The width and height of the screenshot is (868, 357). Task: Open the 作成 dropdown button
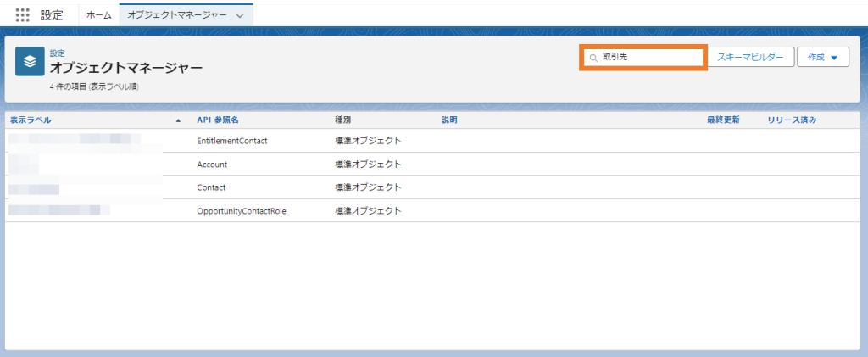tap(823, 57)
